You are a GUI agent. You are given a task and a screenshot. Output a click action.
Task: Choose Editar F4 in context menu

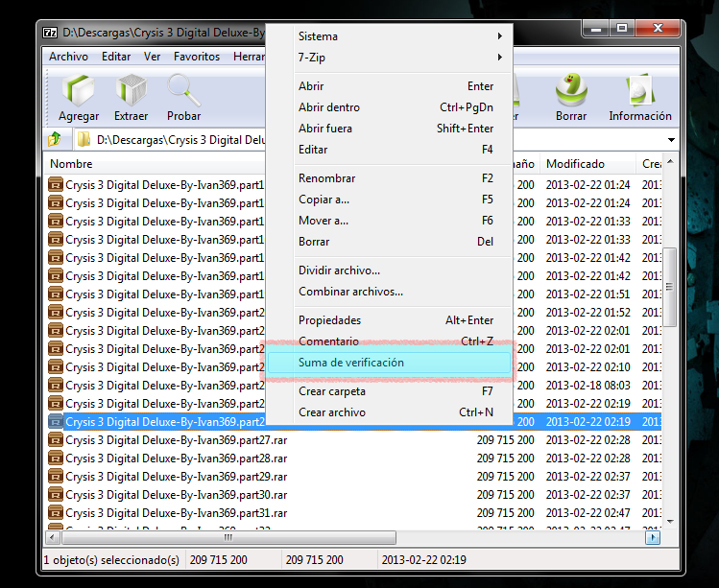click(x=389, y=150)
